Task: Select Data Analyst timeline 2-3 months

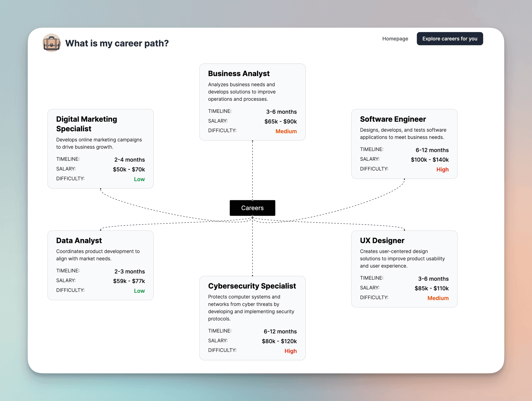Action: pyautogui.click(x=129, y=271)
